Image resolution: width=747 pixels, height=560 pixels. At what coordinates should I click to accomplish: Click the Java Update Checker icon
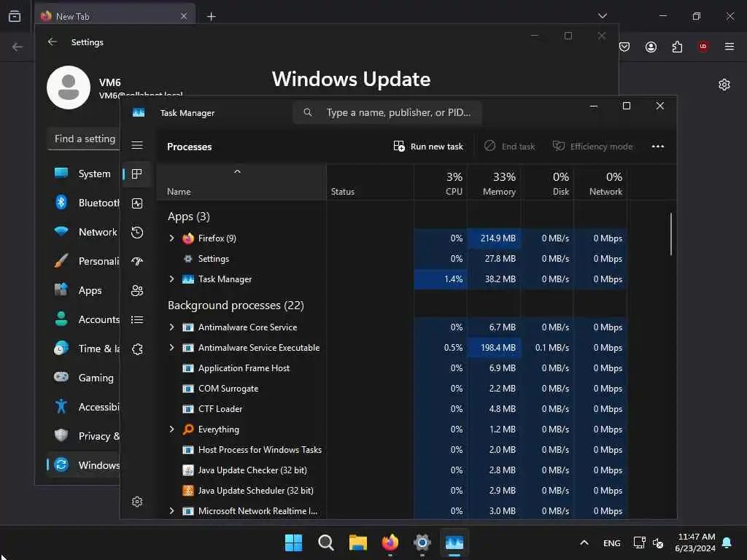coord(188,470)
